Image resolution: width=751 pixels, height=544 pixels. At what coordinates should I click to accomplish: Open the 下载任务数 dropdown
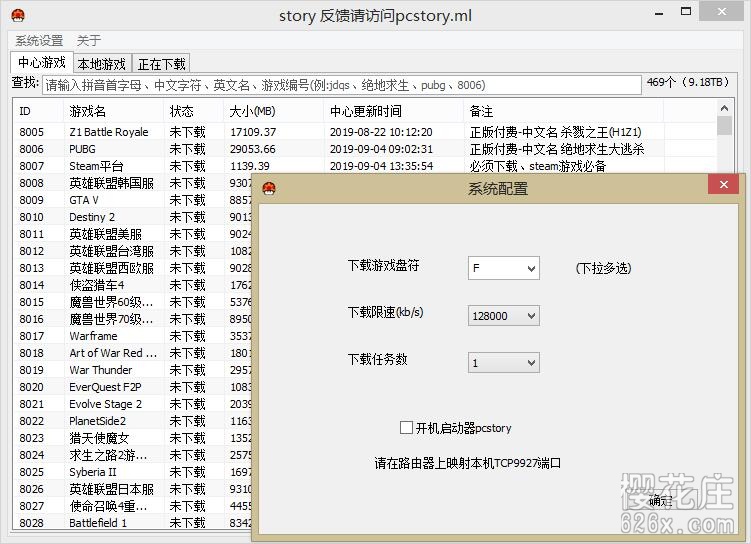(x=504, y=363)
